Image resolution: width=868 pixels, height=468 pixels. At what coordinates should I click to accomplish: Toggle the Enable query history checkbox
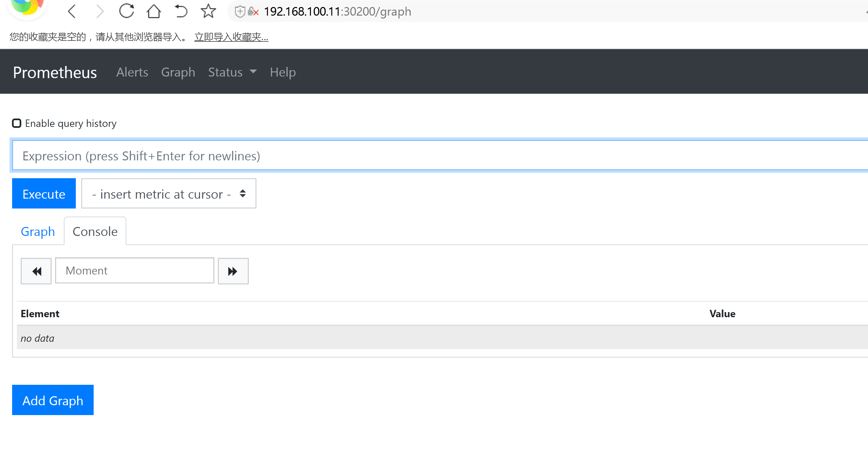[x=17, y=123]
